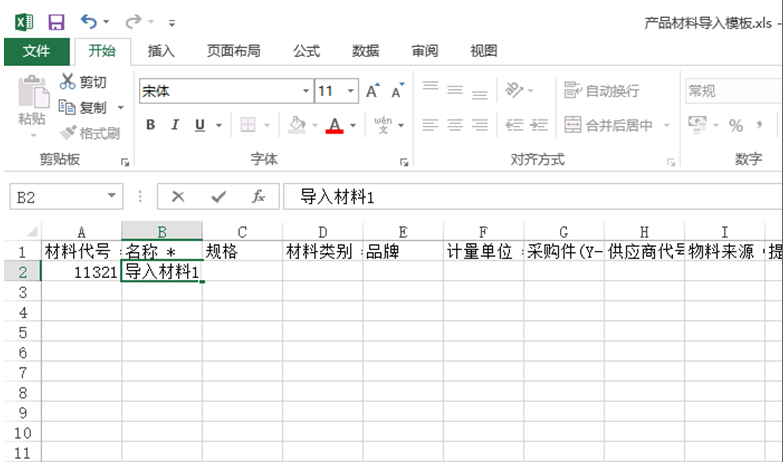The width and height of the screenshot is (783, 462).
Task: Switch to Insert (插入) tab
Action: [x=161, y=50]
